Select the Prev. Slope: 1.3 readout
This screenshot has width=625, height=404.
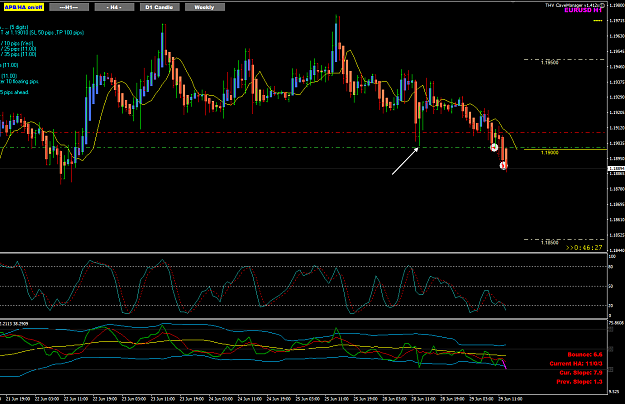pyautogui.click(x=579, y=382)
